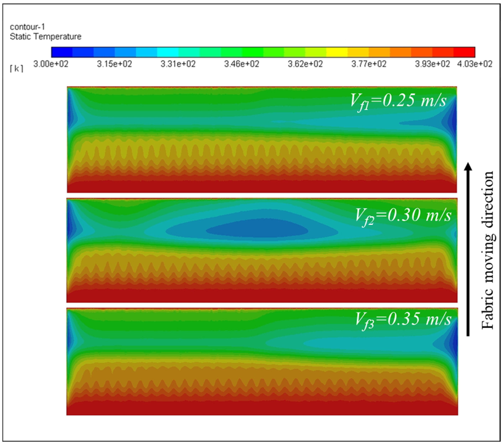Click the 4.03e+02 scale label

[x=475, y=64]
